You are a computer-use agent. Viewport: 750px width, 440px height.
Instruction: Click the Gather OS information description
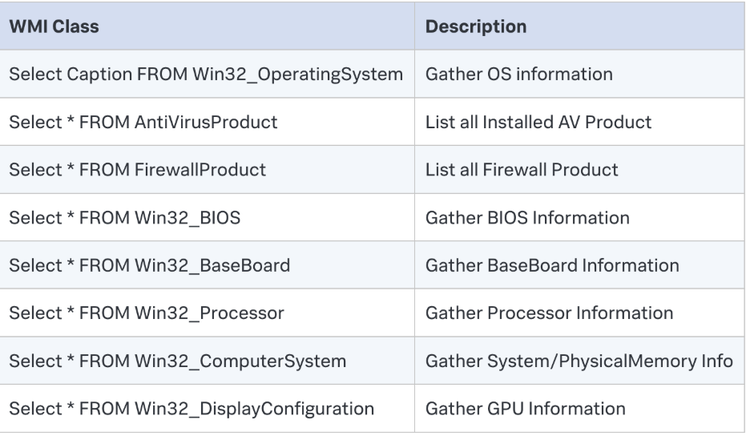(x=518, y=74)
